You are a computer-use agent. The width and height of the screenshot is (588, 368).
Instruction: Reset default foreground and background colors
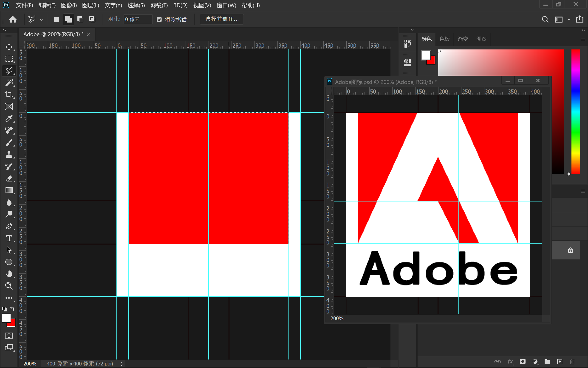pos(5,309)
